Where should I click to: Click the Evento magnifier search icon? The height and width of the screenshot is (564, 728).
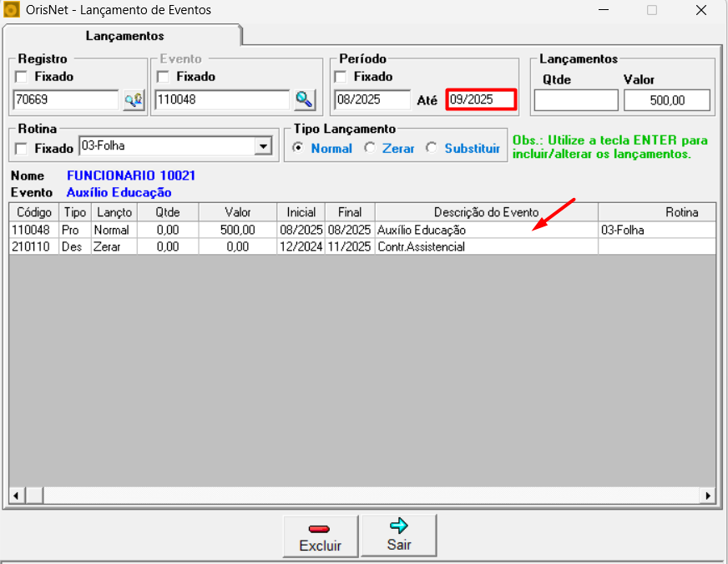click(305, 100)
